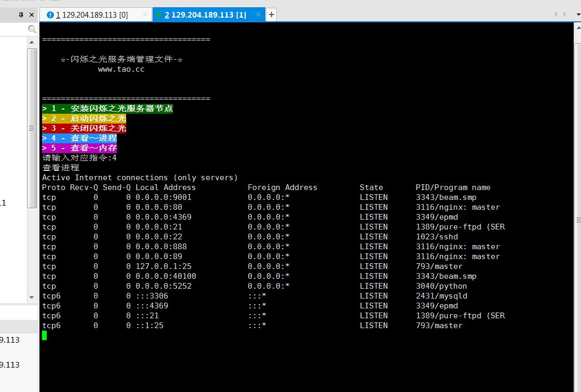
Task: Open a new session tab with plus button
Action: [x=271, y=15]
